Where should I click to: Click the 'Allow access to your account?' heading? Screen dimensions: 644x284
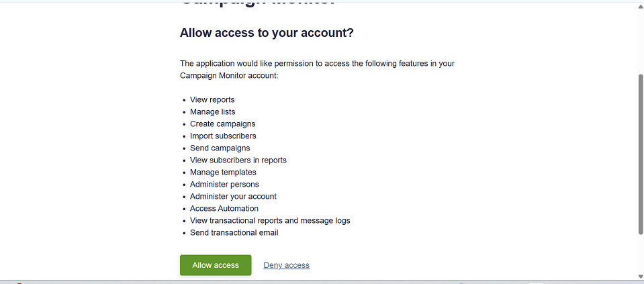267,33
